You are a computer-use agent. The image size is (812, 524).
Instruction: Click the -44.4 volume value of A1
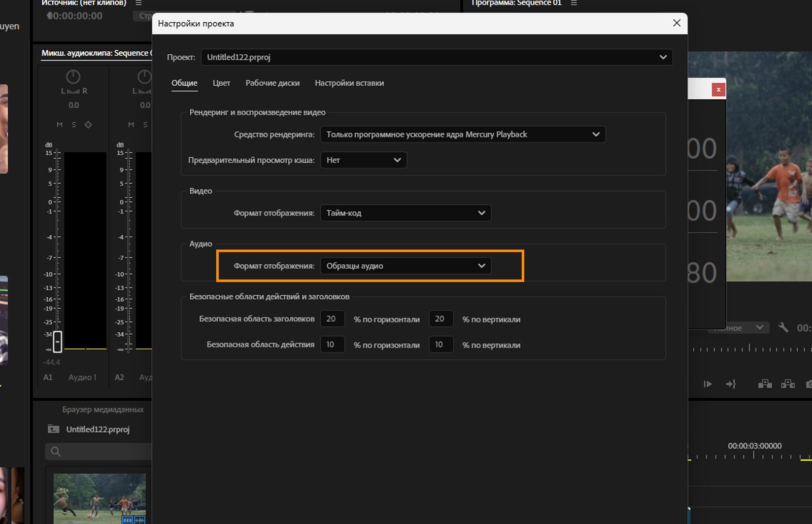click(52, 362)
